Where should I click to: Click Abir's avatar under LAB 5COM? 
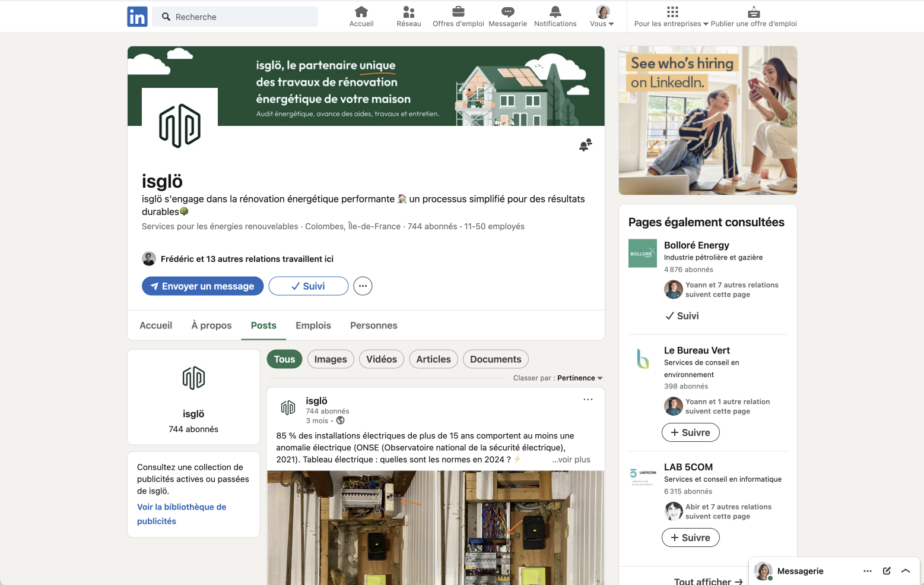pyautogui.click(x=674, y=511)
